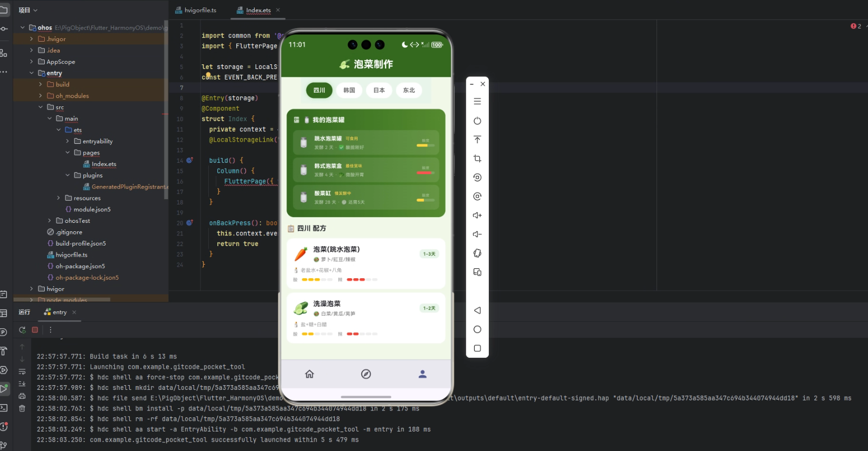The height and width of the screenshot is (451, 868).
Task: Toggle scroll to end of console
Action: click(x=22, y=384)
